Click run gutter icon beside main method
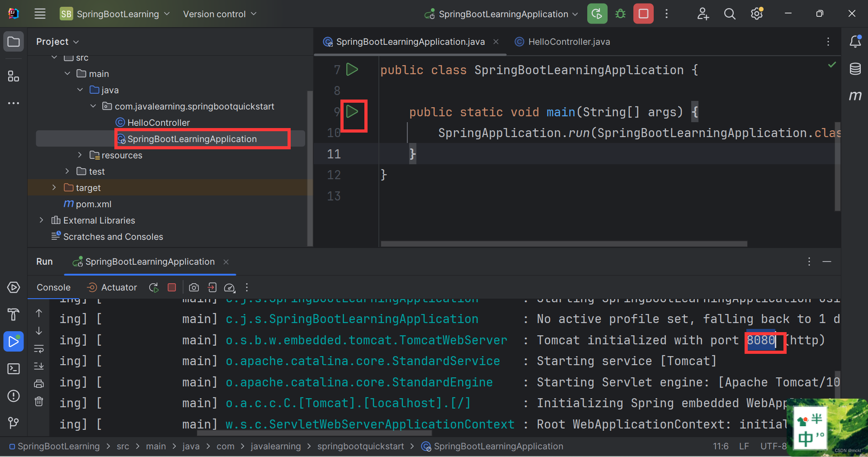 pos(352,111)
